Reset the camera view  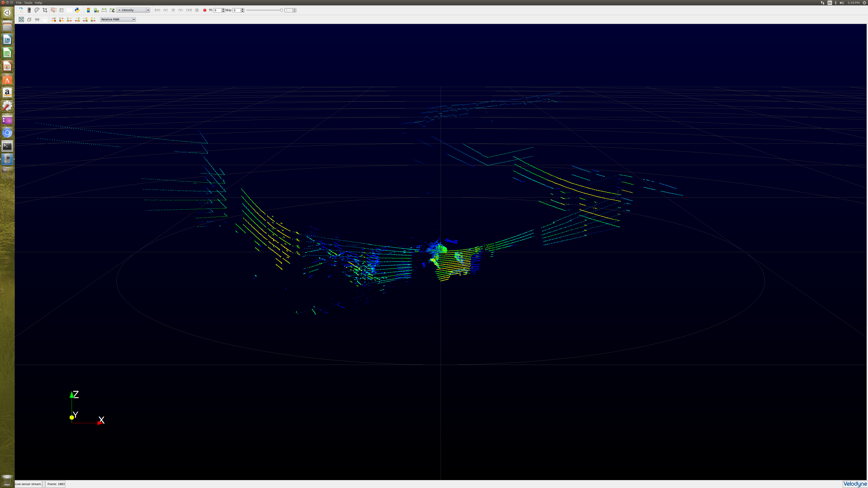pyautogui.click(x=21, y=19)
